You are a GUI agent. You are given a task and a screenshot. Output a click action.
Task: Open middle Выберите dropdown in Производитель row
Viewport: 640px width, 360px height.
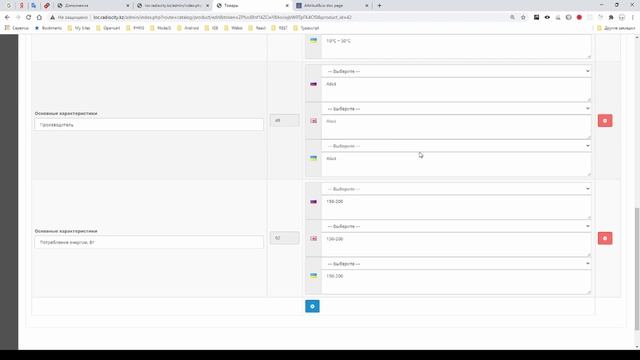pos(456,109)
